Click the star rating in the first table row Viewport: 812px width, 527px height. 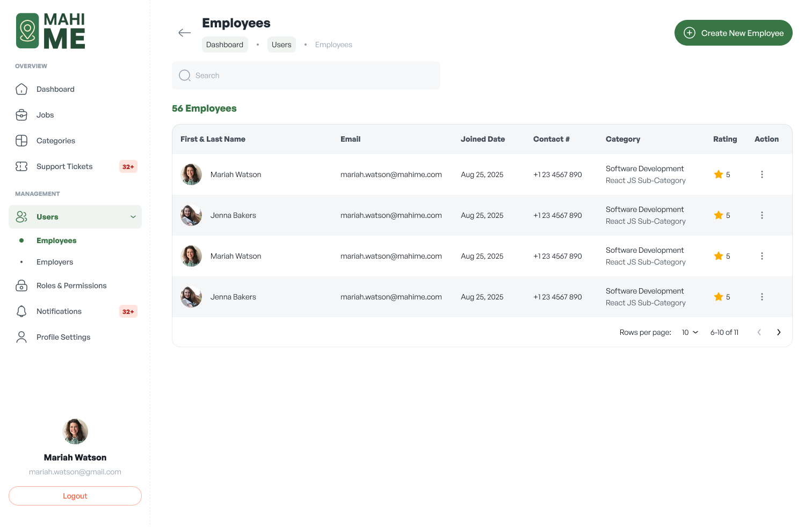(x=722, y=174)
